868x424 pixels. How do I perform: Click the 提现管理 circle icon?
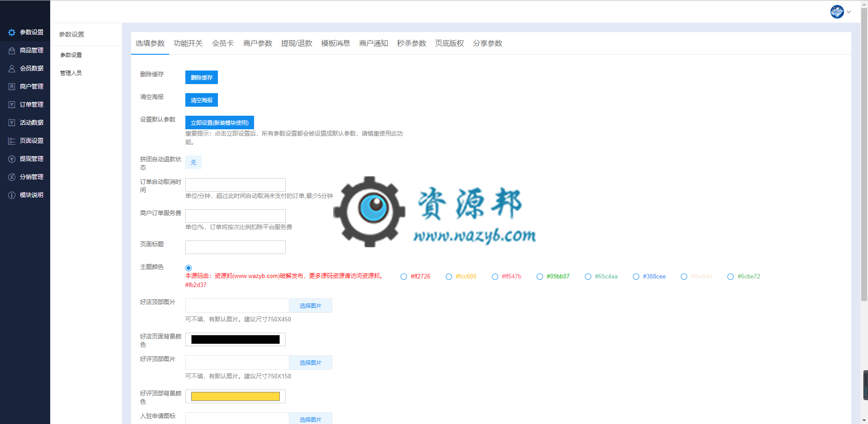[12, 159]
